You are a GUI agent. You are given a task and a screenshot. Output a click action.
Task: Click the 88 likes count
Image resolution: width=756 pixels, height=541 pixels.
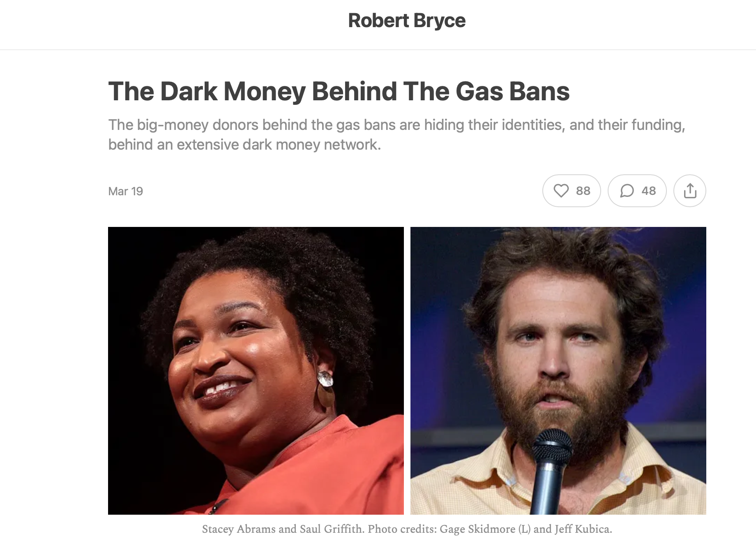583,191
